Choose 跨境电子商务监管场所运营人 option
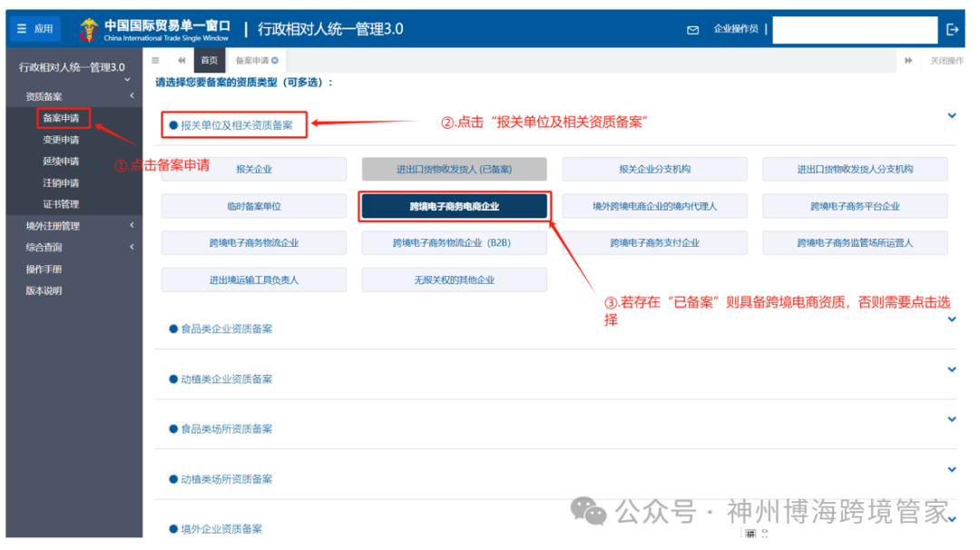The height and width of the screenshot is (550, 980). click(x=855, y=243)
